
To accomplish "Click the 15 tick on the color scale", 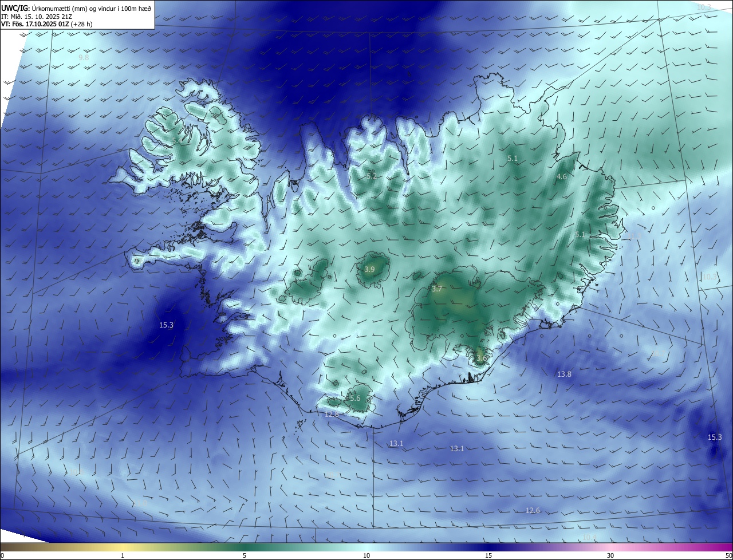I will point(488,555).
